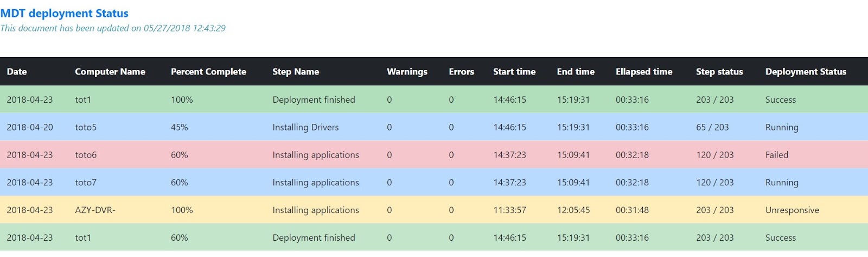This screenshot has height=257, width=868.
Task: Click the toto6 computer name
Action: tap(86, 155)
